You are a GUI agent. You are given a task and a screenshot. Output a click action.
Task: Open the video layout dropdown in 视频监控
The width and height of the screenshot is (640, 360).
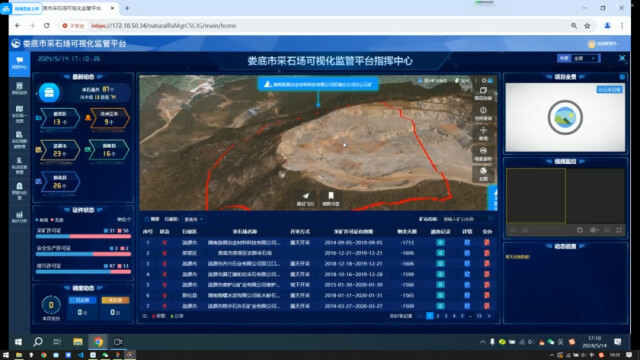(595, 230)
